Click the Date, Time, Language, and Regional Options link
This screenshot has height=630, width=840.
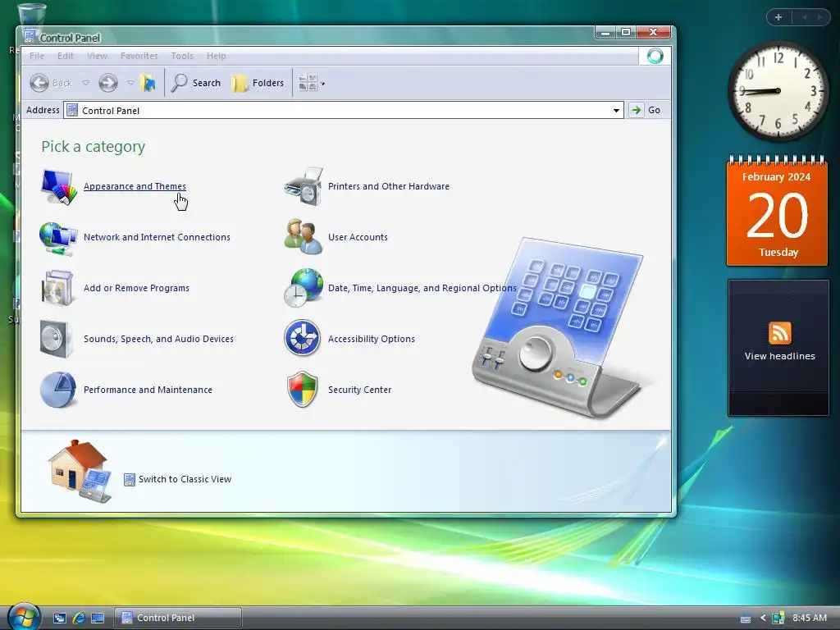tap(422, 288)
